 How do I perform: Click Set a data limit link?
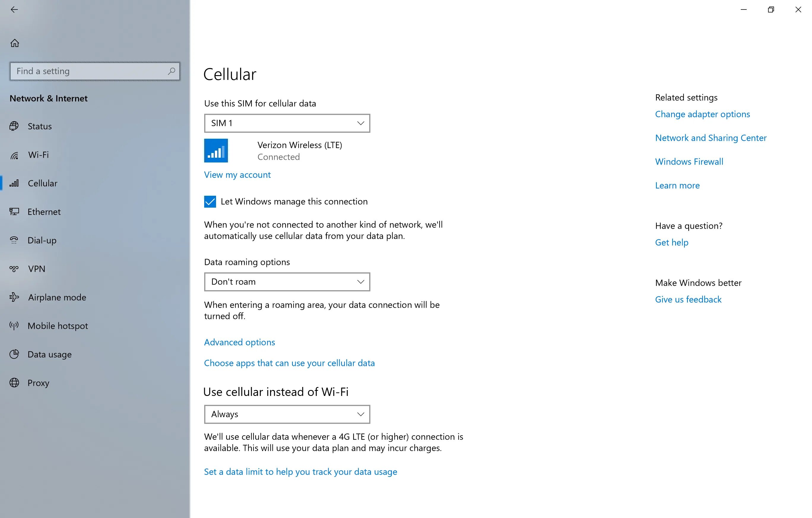(x=300, y=472)
